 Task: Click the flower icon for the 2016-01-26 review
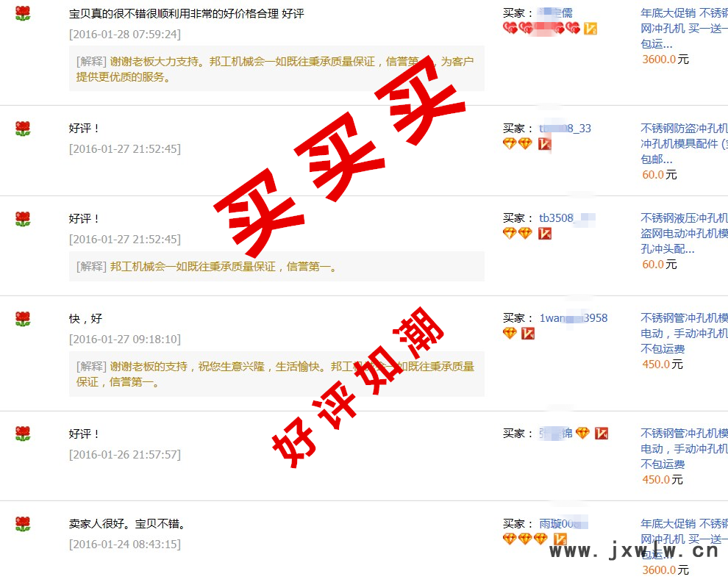click(22, 434)
